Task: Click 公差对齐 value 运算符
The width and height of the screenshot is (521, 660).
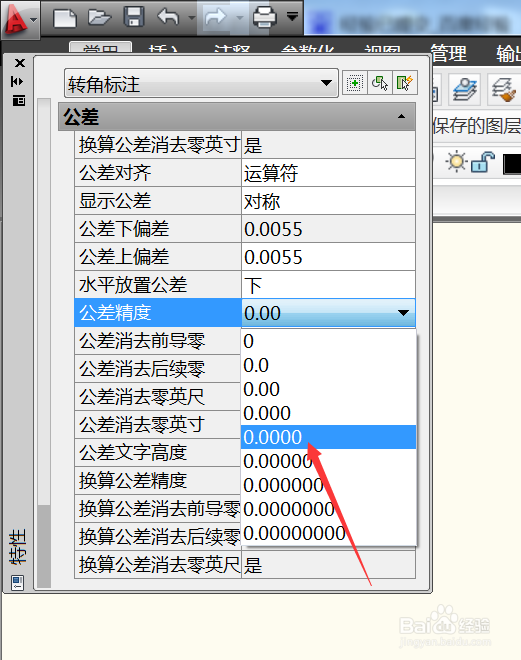Action: (x=328, y=173)
